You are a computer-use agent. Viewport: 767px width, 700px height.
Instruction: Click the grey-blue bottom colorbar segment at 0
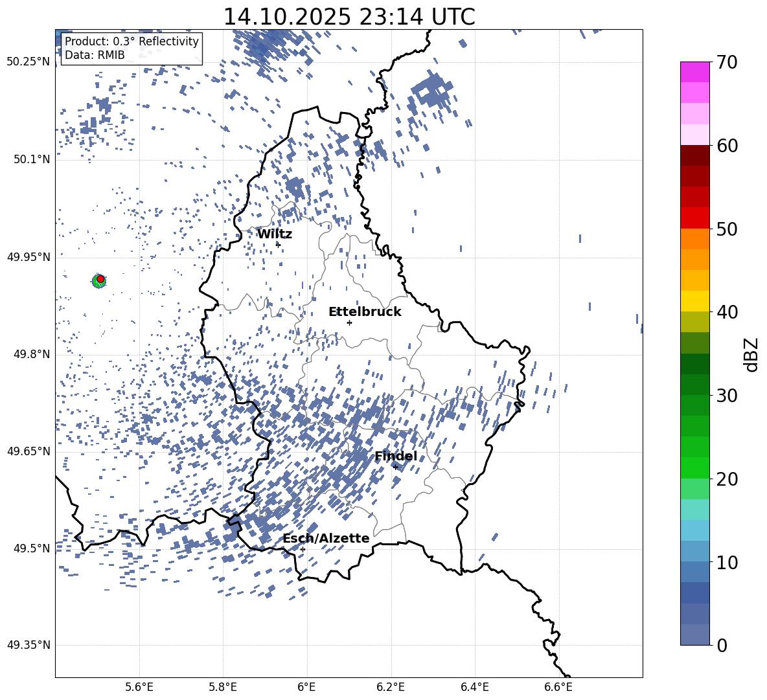pos(694,635)
